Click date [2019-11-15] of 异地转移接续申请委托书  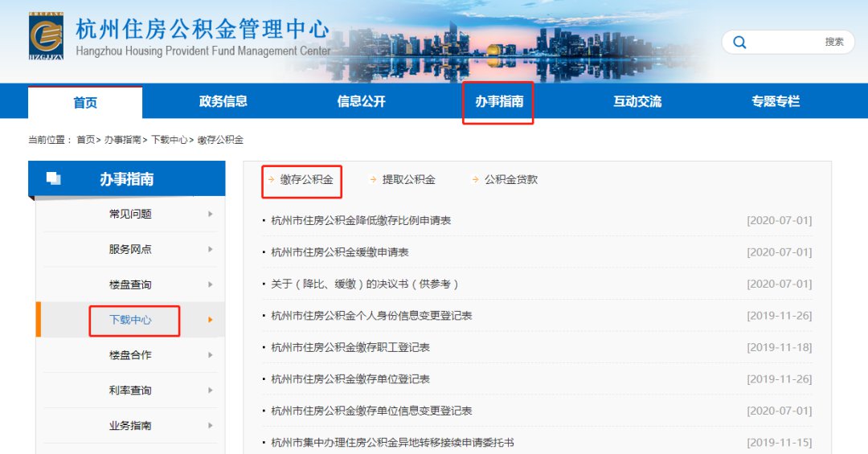click(x=780, y=443)
